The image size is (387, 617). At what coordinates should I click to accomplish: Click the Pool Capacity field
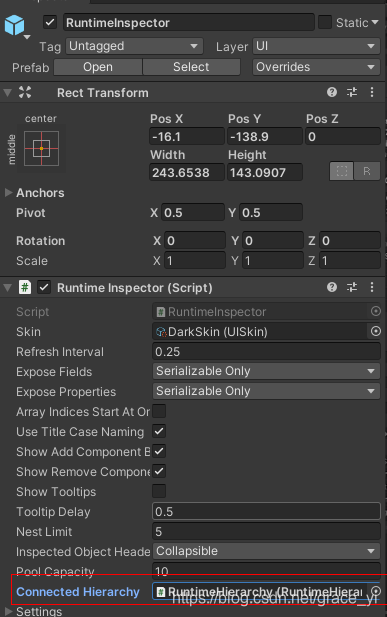(x=266, y=570)
